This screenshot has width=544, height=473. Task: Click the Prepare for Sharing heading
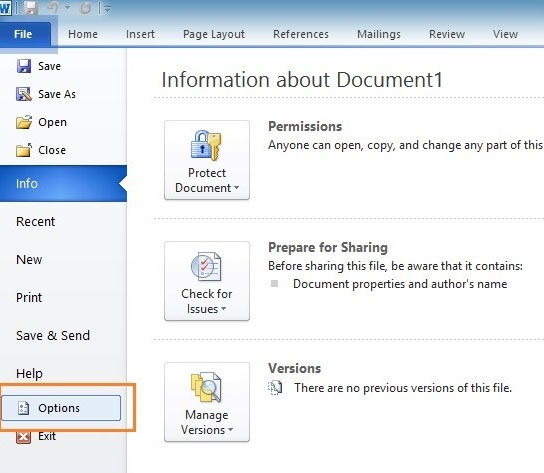click(328, 247)
